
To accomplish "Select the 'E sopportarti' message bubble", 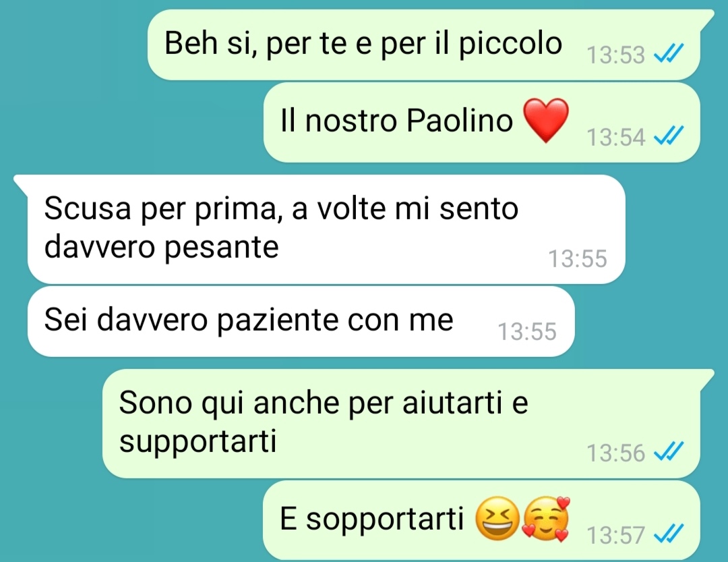I will (x=481, y=520).
